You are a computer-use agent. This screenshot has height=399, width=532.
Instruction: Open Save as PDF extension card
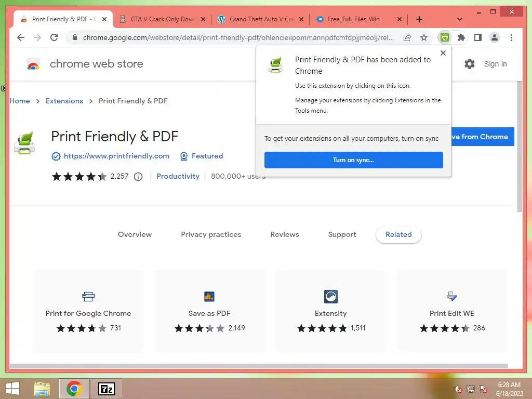click(x=209, y=312)
